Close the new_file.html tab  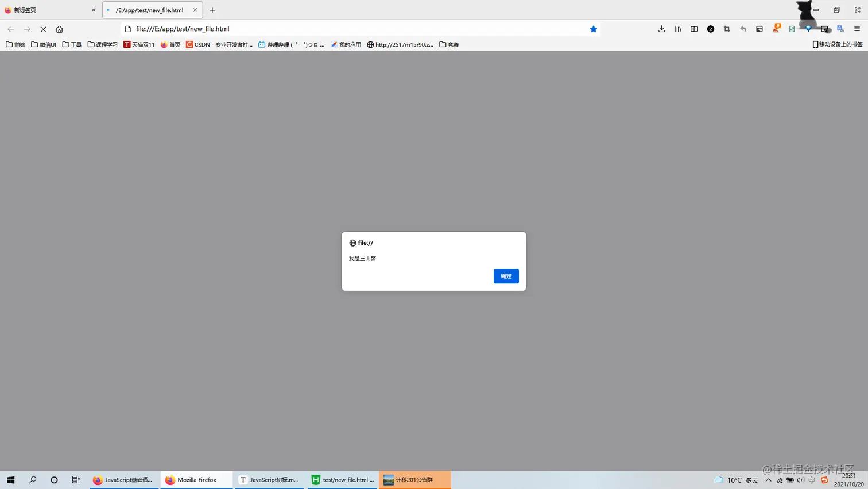195,10
